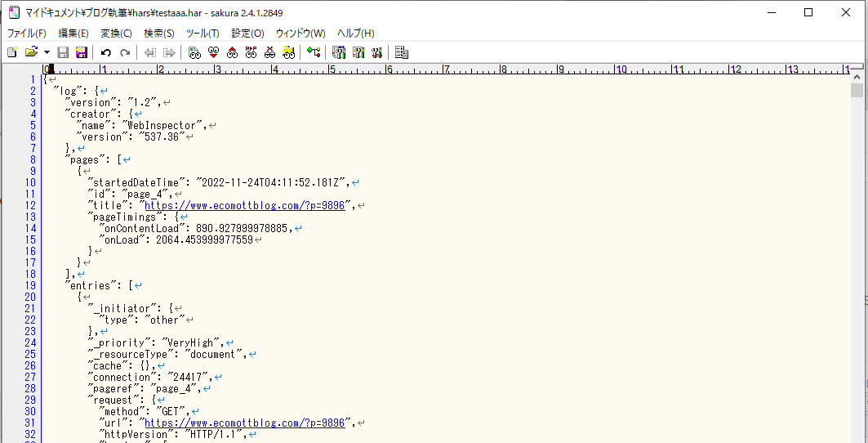Open a file using the folder icon

coord(31,52)
